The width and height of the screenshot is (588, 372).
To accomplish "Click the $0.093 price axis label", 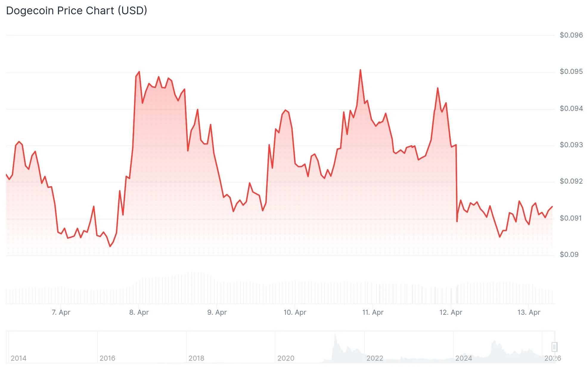I will [571, 145].
